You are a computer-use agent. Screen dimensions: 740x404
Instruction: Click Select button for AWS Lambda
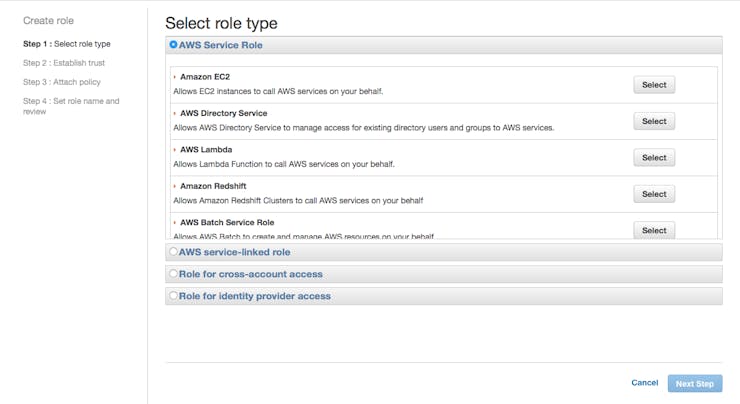pos(654,158)
